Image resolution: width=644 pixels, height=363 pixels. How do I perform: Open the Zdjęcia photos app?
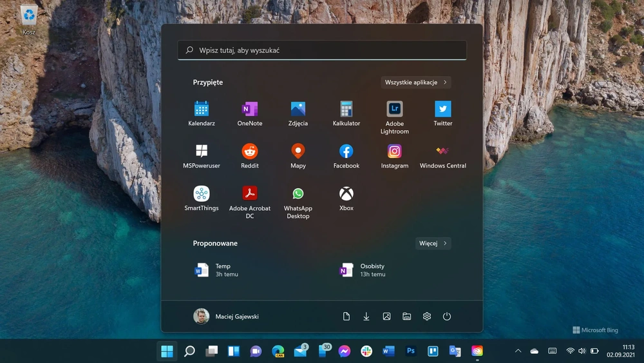(298, 113)
